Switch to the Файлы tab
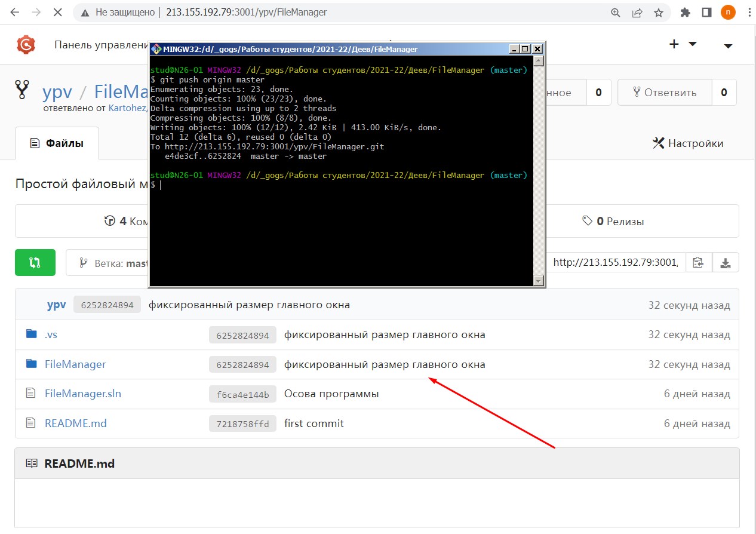Viewport: 756px width, 534px height. click(57, 143)
